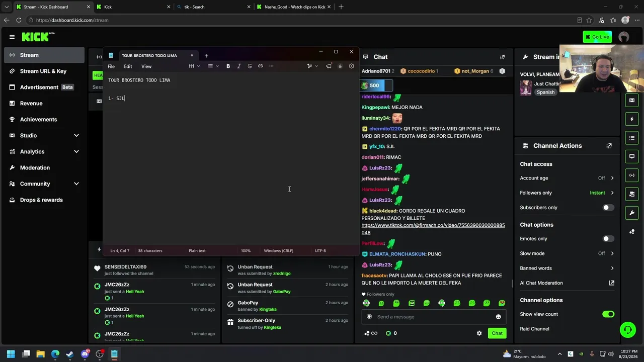
Task: Click the Bold button in Notepad
Action: [x=228, y=66]
